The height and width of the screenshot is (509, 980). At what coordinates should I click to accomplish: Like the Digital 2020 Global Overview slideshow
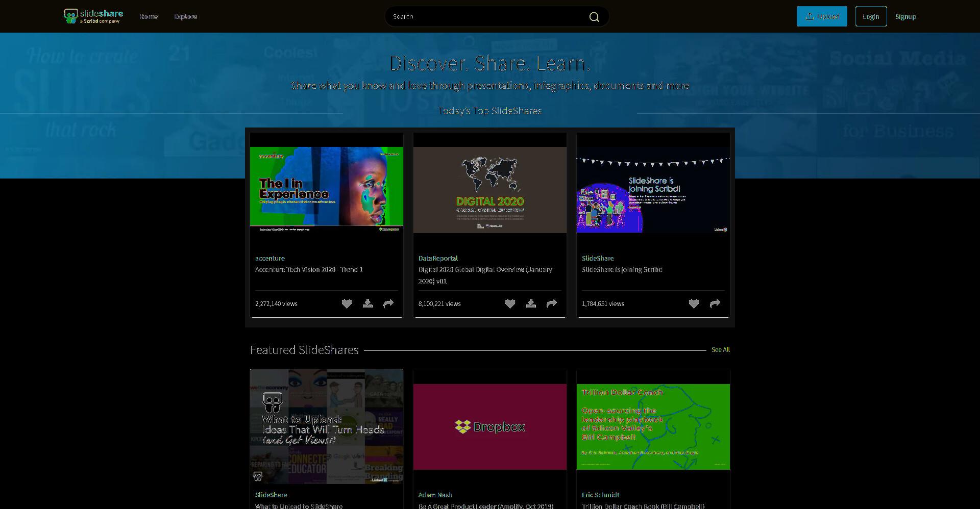(510, 303)
